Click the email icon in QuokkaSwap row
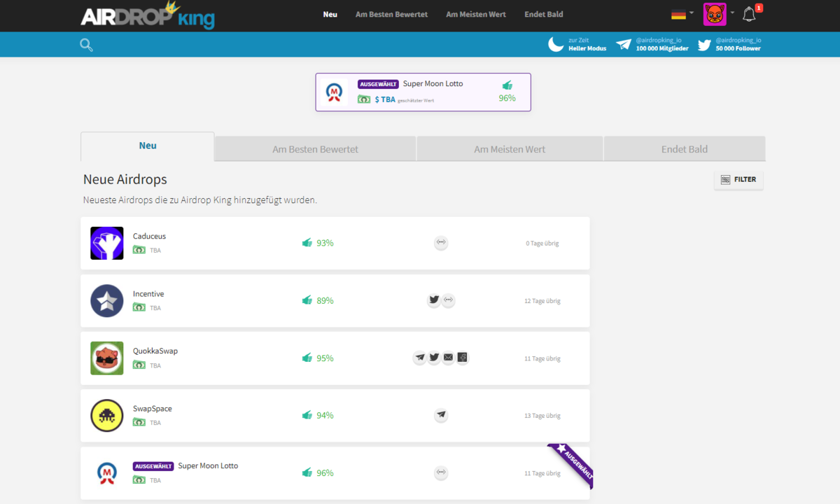Image resolution: width=840 pixels, height=504 pixels. tap(449, 358)
